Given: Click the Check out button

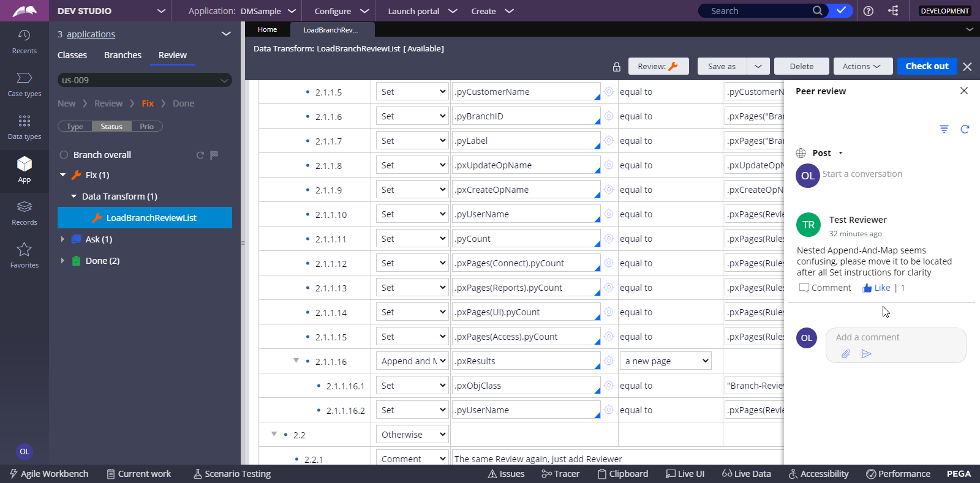Looking at the screenshot, I should tap(927, 66).
